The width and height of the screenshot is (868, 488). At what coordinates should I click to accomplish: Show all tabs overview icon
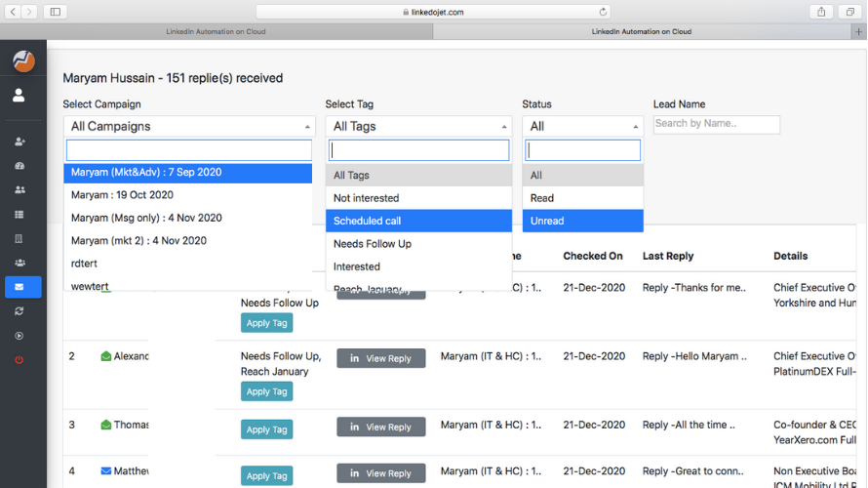point(850,12)
